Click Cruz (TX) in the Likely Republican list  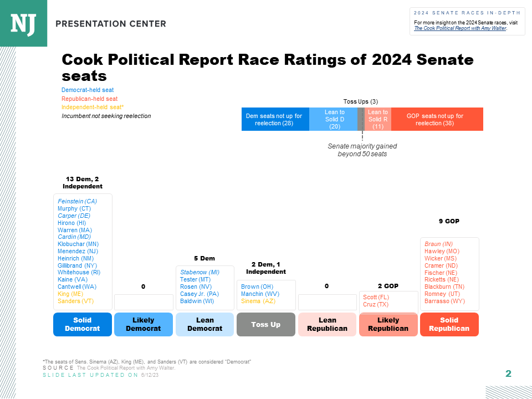click(x=376, y=304)
